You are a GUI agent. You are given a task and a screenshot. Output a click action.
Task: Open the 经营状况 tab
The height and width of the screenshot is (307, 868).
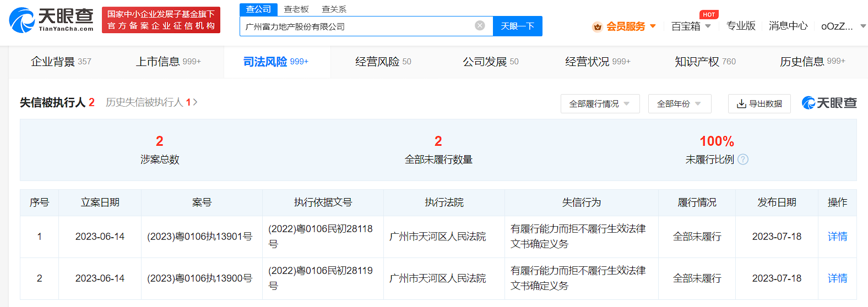598,62
